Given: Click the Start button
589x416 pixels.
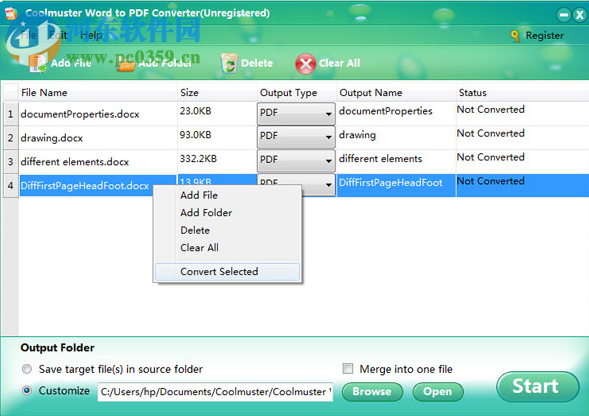Looking at the screenshot, I should (x=538, y=387).
